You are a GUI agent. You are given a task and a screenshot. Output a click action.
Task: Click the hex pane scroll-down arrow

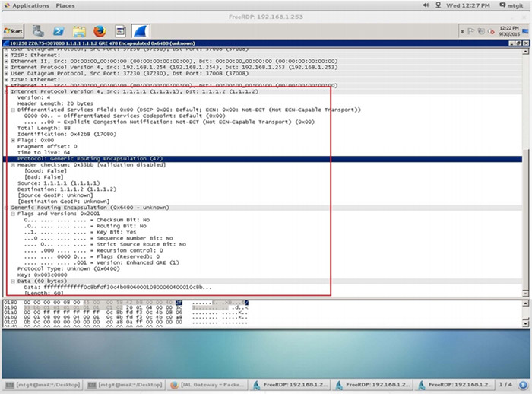point(526,323)
